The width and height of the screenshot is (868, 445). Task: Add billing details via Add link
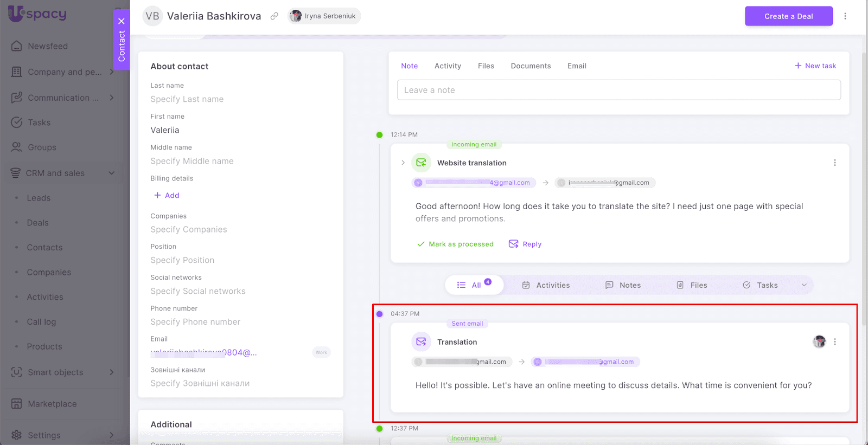pos(167,195)
